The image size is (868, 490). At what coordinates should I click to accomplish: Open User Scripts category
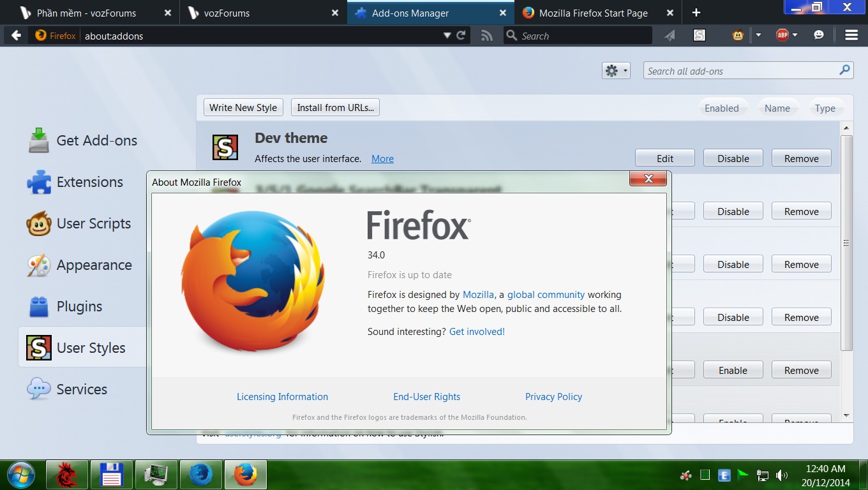click(83, 223)
